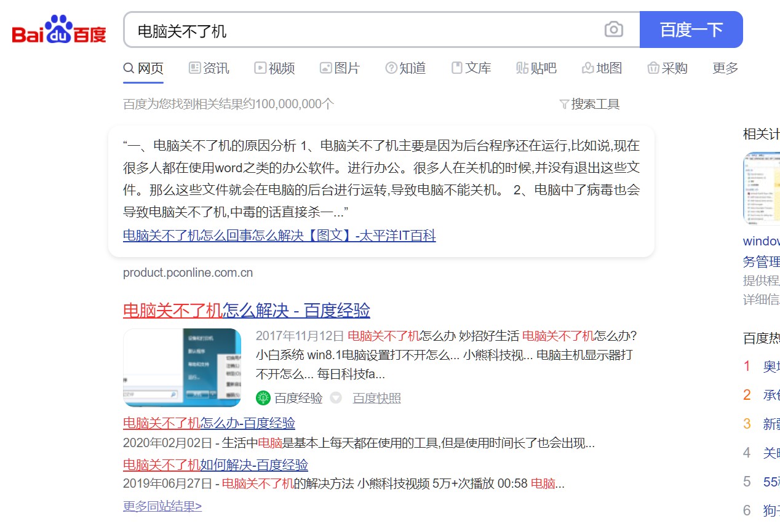Viewport: 780px width, 532px height.
Task: Click the 2020年02月02日 result description
Action: point(359,443)
